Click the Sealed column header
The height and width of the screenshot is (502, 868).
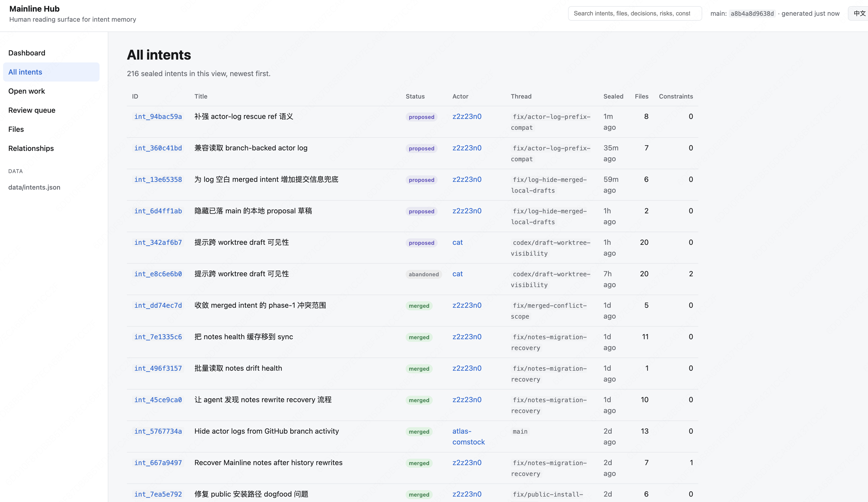pos(613,96)
